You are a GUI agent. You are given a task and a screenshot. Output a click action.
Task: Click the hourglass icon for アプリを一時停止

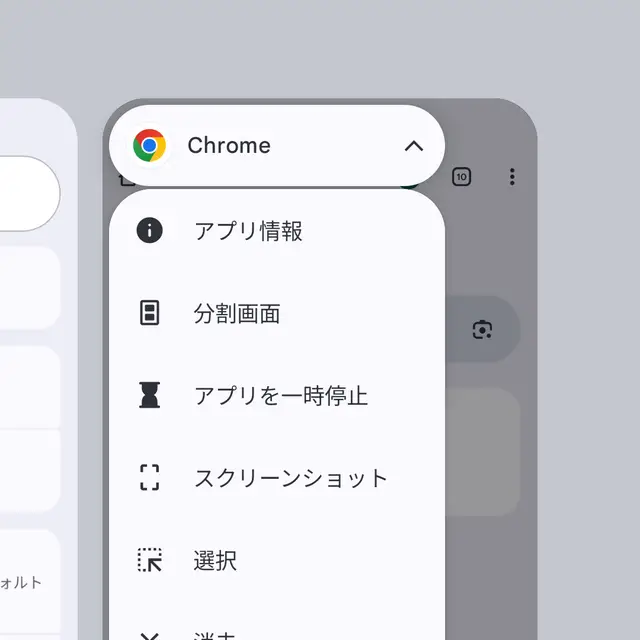[x=149, y=395]
